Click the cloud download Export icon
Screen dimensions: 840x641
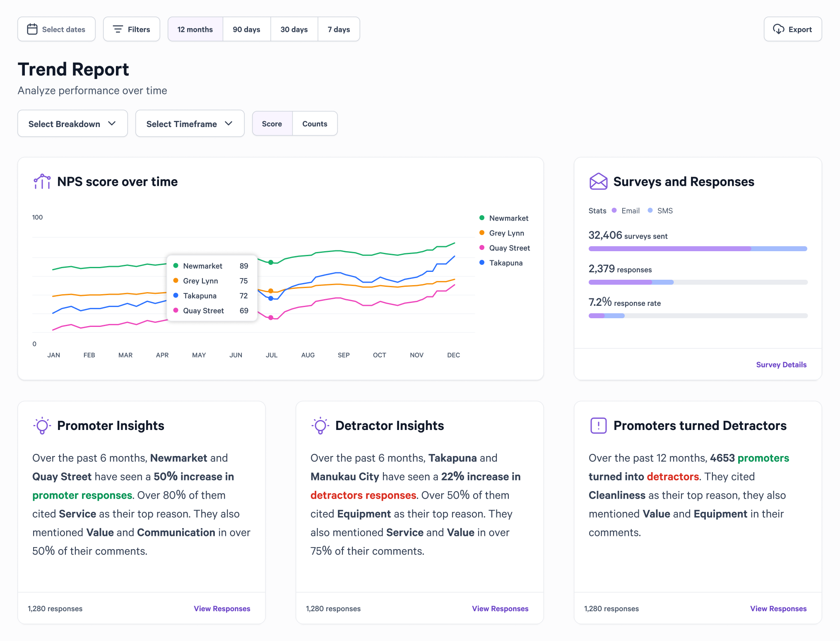pos(778,29)
